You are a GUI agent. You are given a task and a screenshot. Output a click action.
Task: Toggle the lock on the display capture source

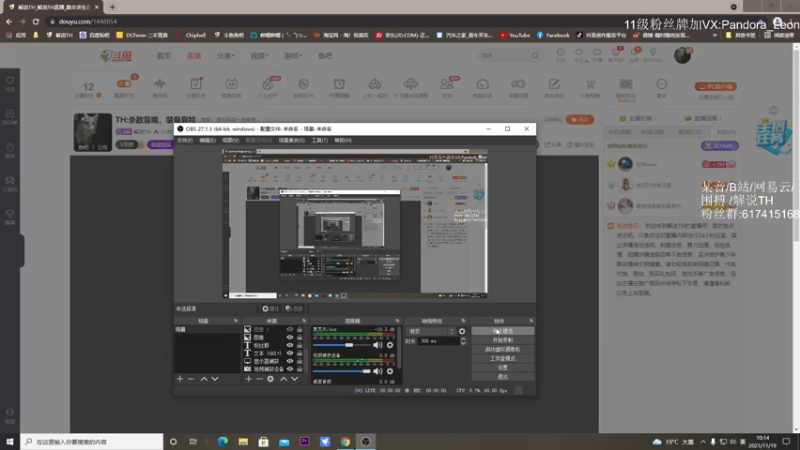[299, 361]
